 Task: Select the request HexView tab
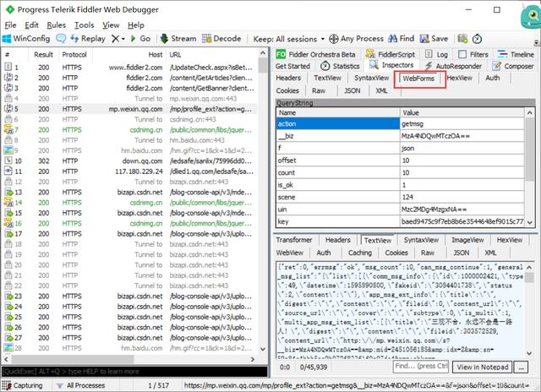[460, 78]
